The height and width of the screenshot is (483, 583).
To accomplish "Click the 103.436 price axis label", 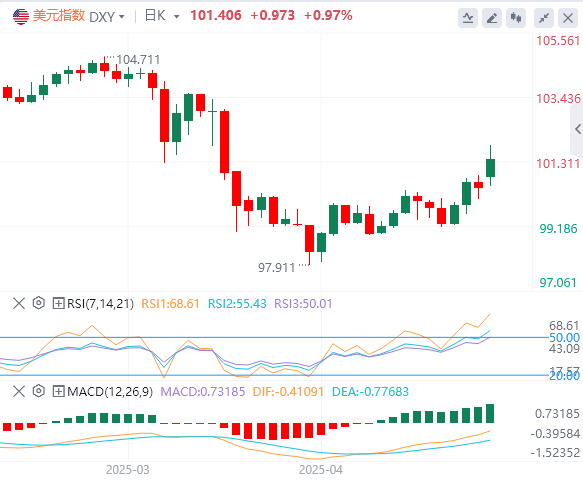I will [558, 99].
